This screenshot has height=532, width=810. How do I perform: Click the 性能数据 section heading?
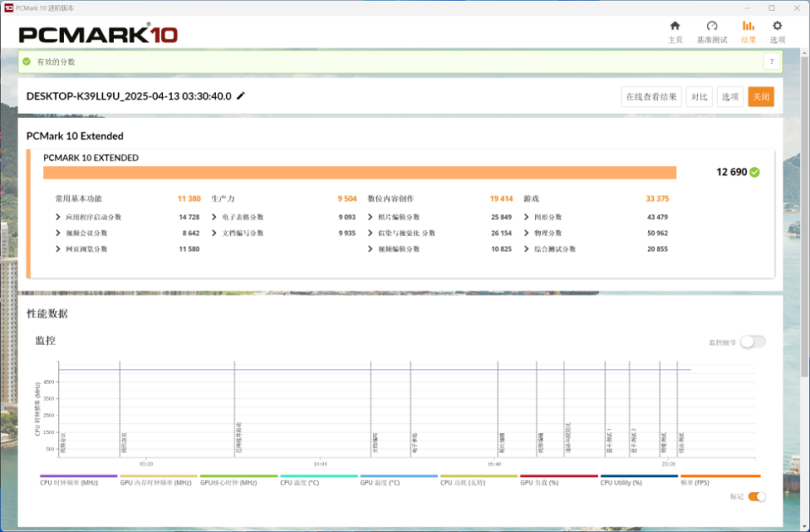pyautogui.click(x=47, y=314)
